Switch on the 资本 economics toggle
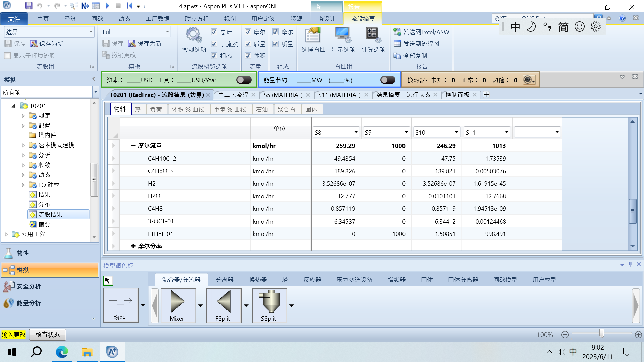Image resolution: width=644 pixels, height=362 pixels. pos(244,80)
